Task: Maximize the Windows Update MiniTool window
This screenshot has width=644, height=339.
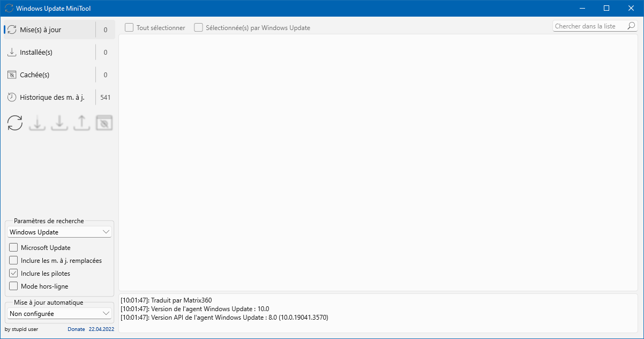Action: click(x=606, y=8)
